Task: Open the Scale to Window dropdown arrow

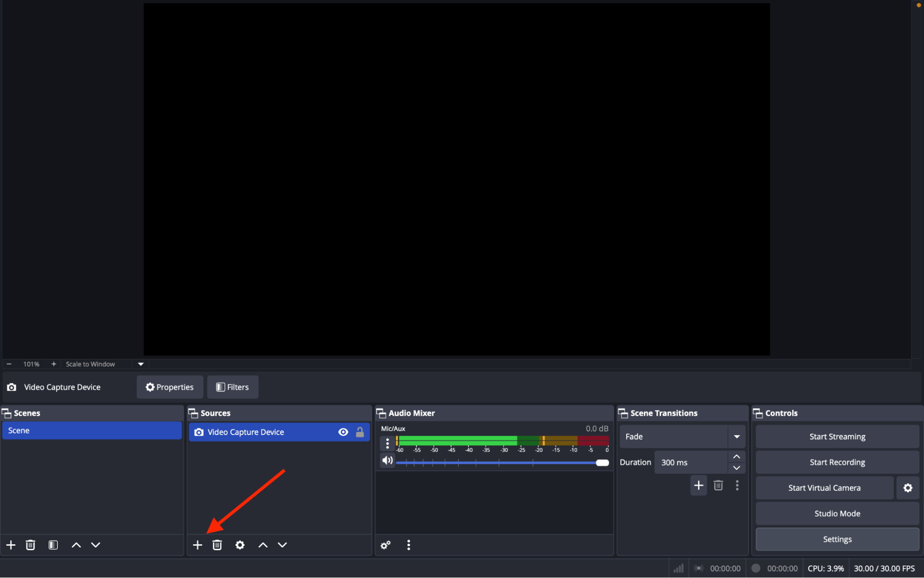Action: [141, 364]
